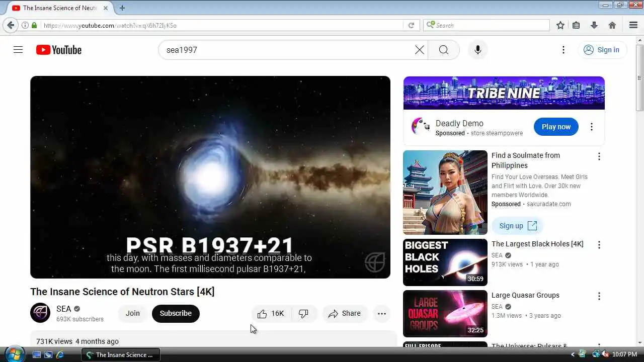The image size is (644, 362).
Task: Show hidden tray icons arrow
Action: pos(573,354)
